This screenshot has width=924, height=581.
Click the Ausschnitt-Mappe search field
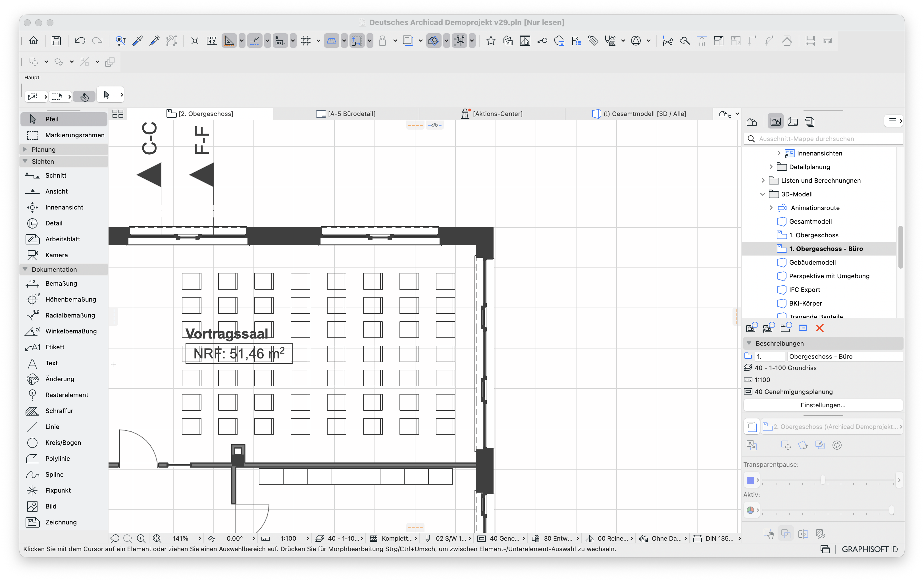click(x=823, y=139)
